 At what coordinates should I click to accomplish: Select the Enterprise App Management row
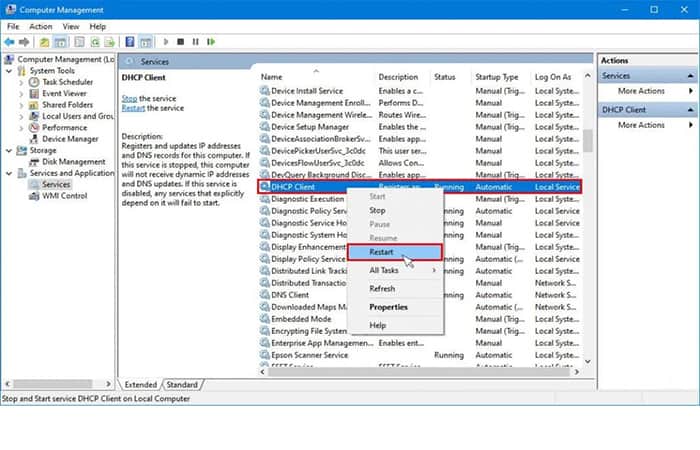pos(419,343)
